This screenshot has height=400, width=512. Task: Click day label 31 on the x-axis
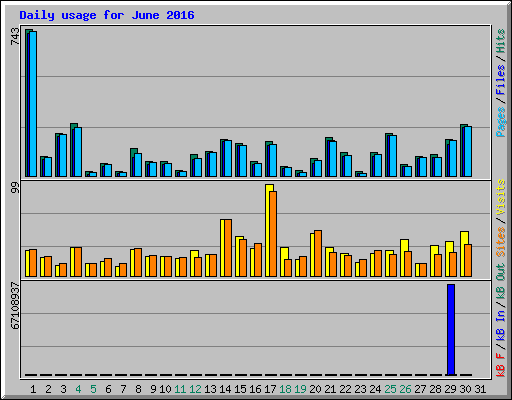coord(480,389)
